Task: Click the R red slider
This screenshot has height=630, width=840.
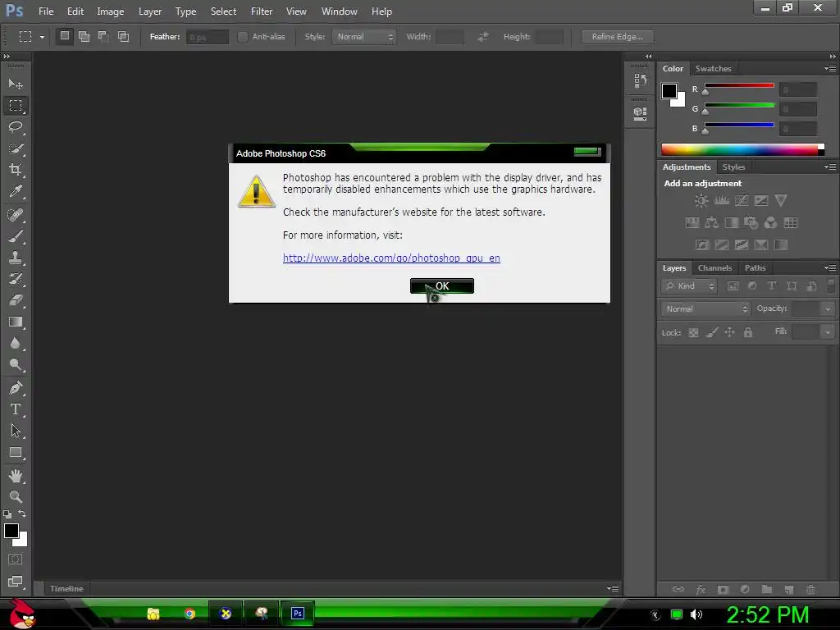Action: click(739, 85)
